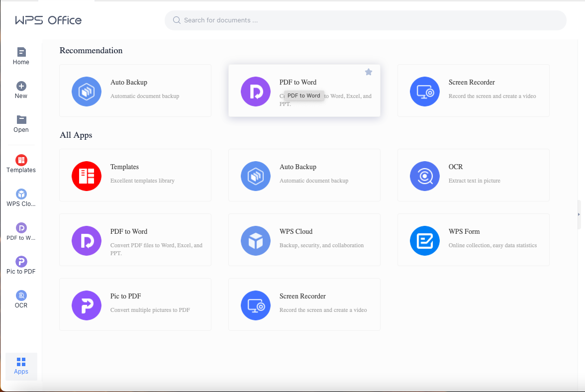Launch OCR from the sidebar shortcut

point(21,299)
